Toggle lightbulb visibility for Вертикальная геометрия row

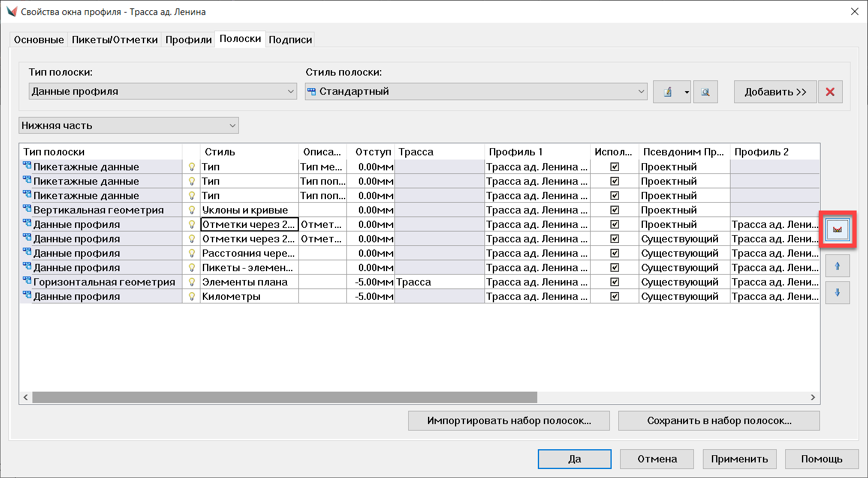click(191, 211)
